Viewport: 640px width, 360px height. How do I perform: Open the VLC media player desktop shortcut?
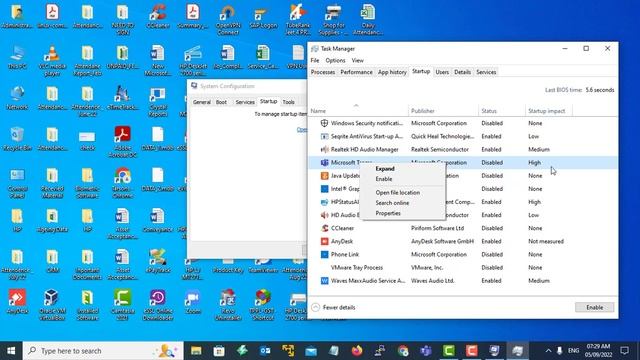click(52, 60)
